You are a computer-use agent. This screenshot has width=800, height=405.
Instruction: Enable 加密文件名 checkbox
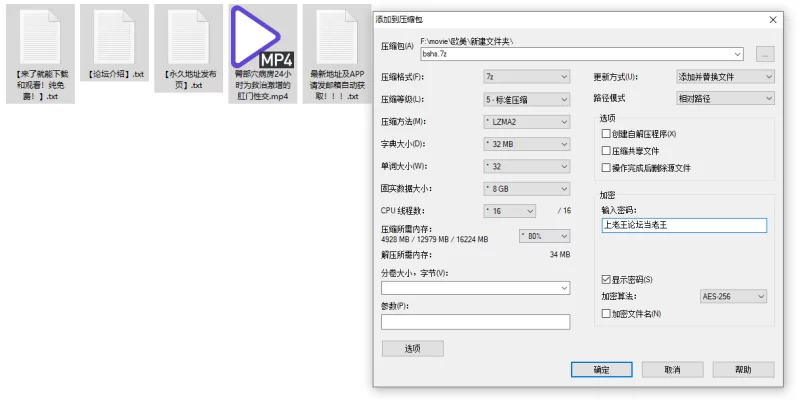tap(606, 314)
